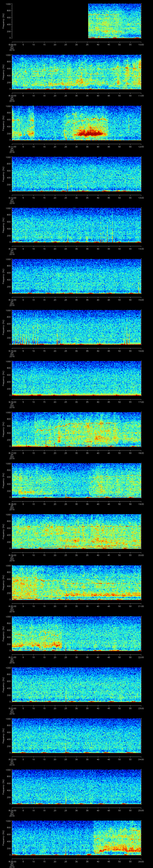This screenshot has width=153, height=868.
Task: Open the spectrogram panel starting at 8:18:00
Action: coord(77,480)
